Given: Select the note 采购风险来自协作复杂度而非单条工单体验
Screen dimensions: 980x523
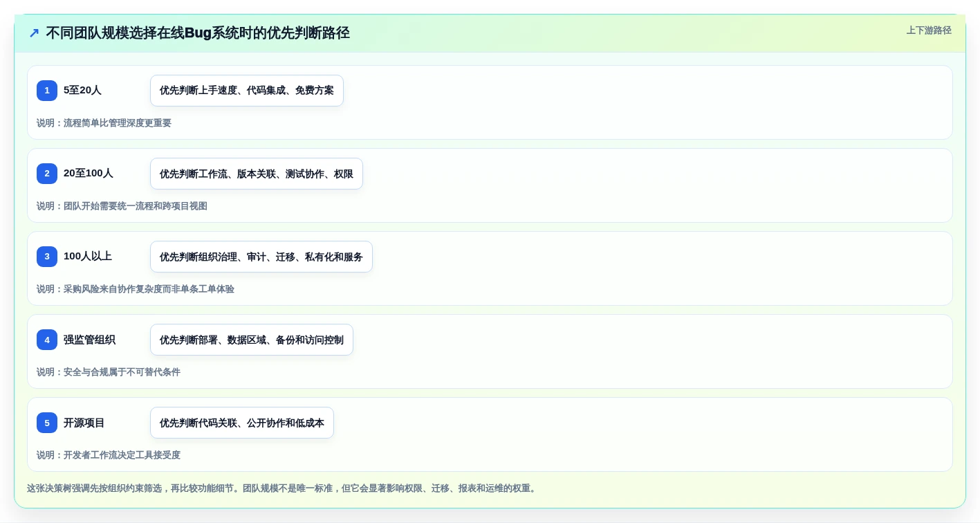Looking at the screenshot, I should [x=149, y=289].
